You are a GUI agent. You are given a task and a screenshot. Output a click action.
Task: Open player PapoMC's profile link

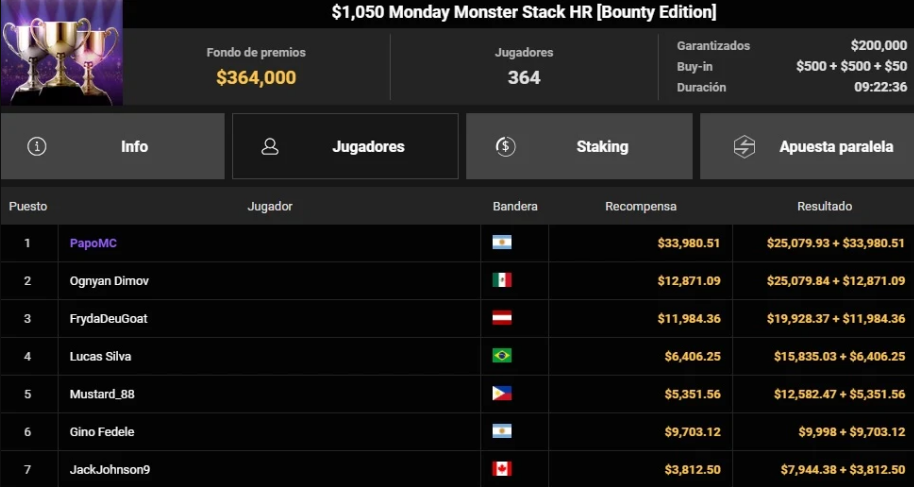point(93,243)
